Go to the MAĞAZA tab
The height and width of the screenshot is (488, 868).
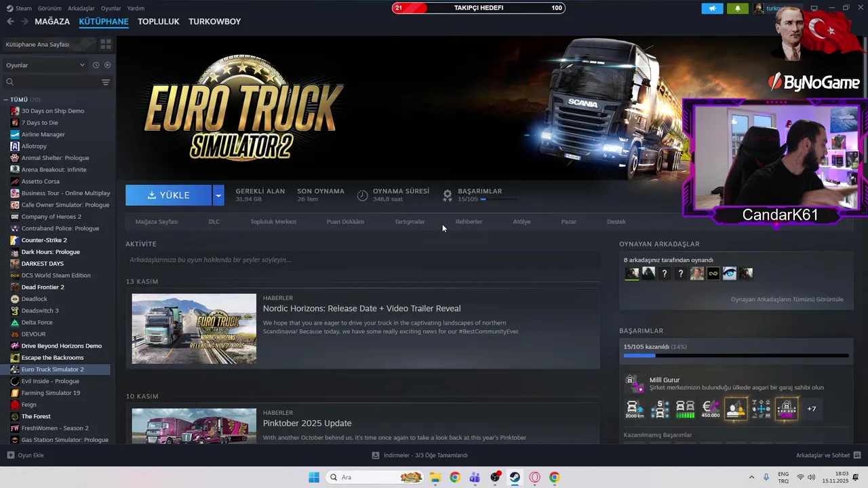coord(52,22)
